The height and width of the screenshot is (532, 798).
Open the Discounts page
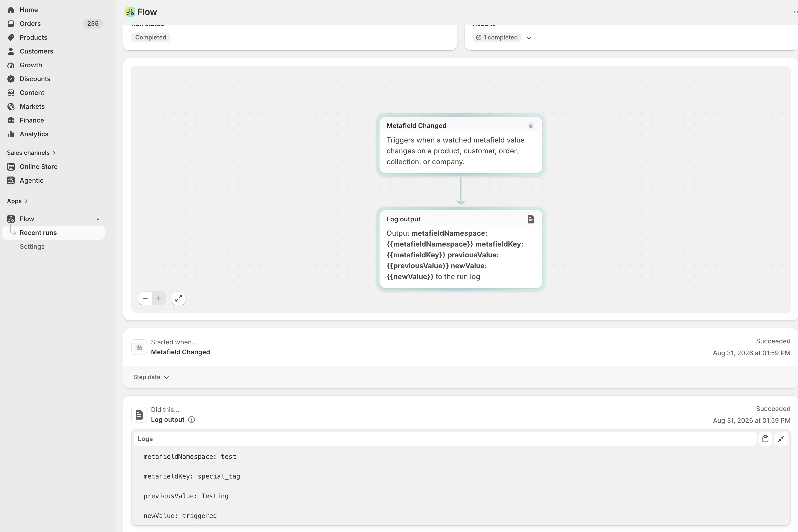[35, 79]
